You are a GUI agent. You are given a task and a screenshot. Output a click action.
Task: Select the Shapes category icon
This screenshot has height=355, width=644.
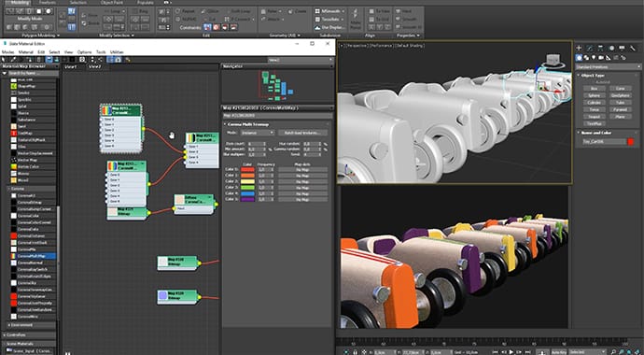(x=586, y=58)
